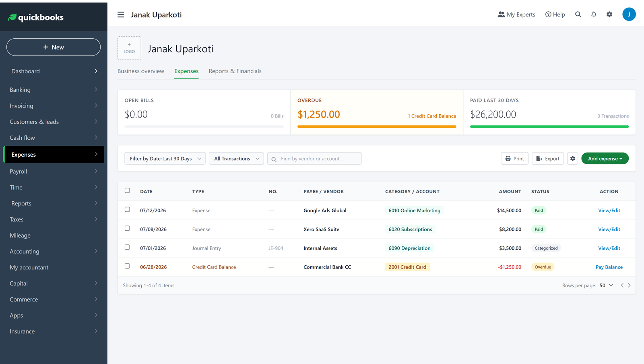Check the Internal Assets row checkbox
Viewport: 644px width, 364px height.
tap(127, 247)
